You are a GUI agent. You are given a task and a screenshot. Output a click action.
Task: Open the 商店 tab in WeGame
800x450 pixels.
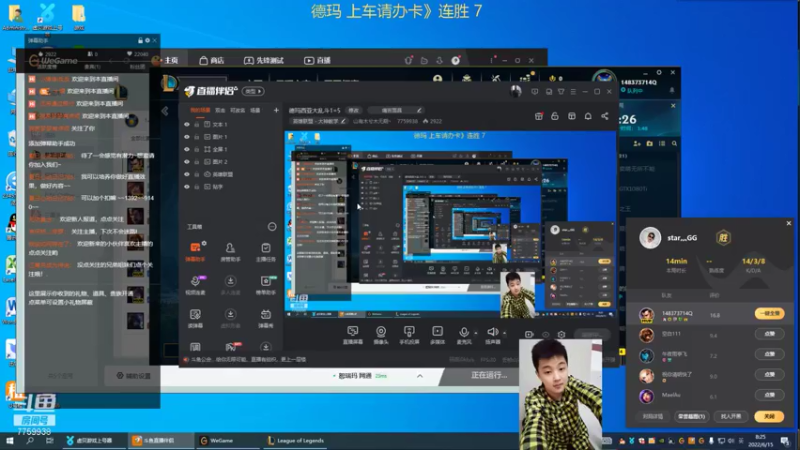(212, 60)
